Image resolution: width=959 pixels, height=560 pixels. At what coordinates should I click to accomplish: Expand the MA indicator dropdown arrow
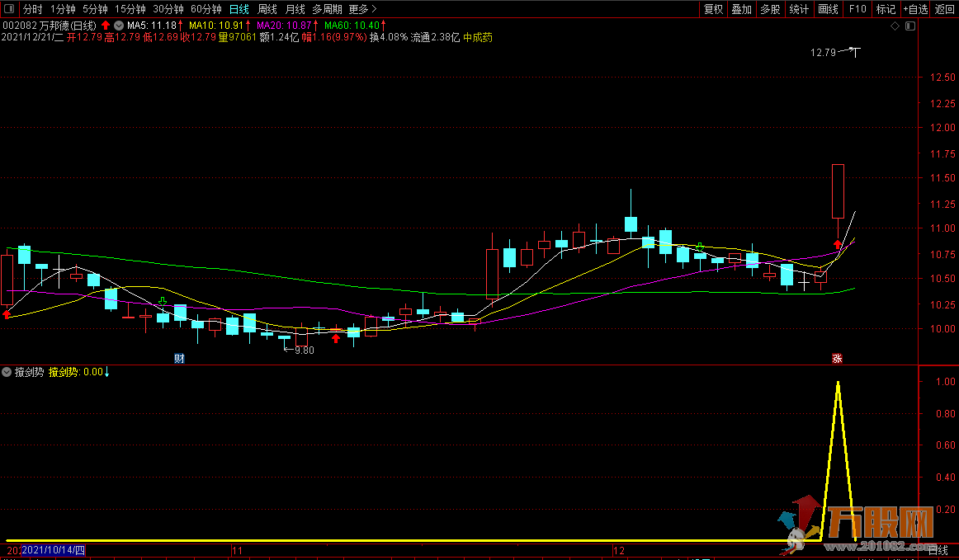(119, 26)
